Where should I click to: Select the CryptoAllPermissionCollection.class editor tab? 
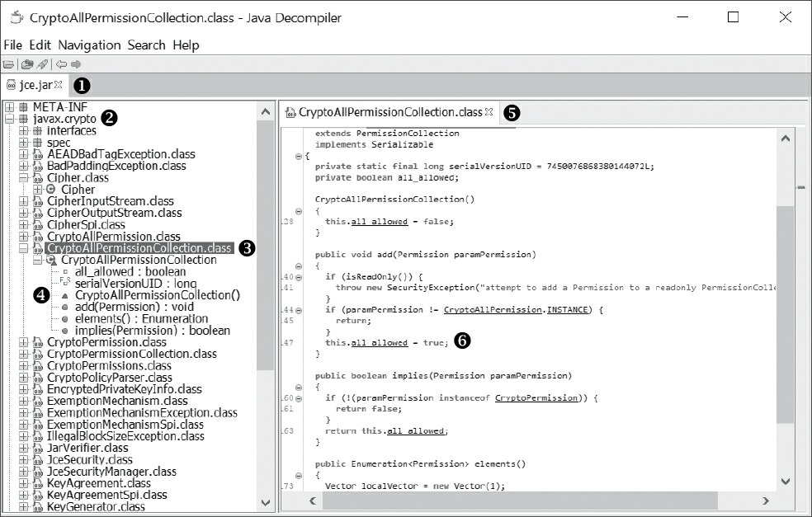click(390, 112)
